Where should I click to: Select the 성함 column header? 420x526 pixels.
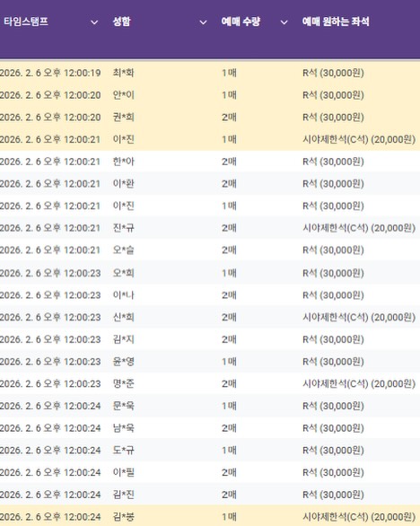121,22
